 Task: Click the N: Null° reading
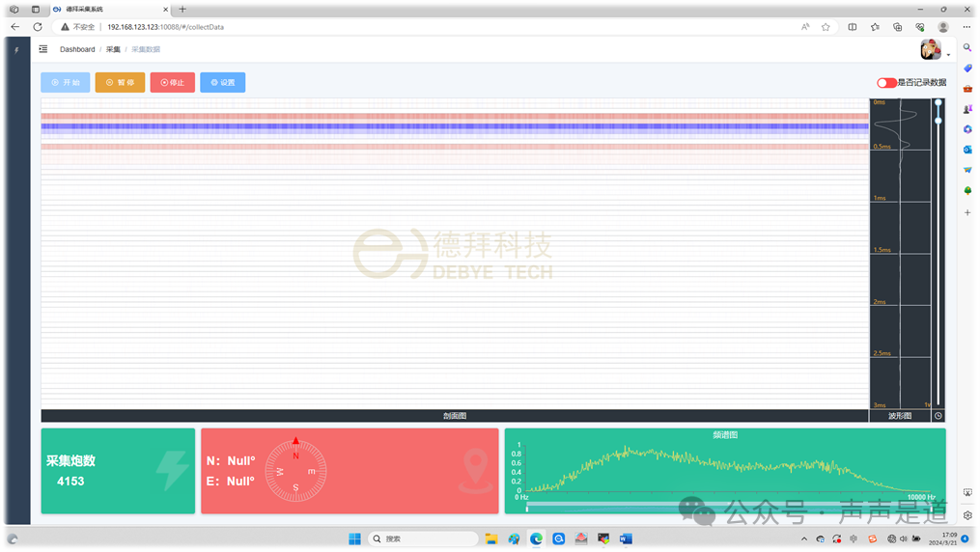point(231,461)
